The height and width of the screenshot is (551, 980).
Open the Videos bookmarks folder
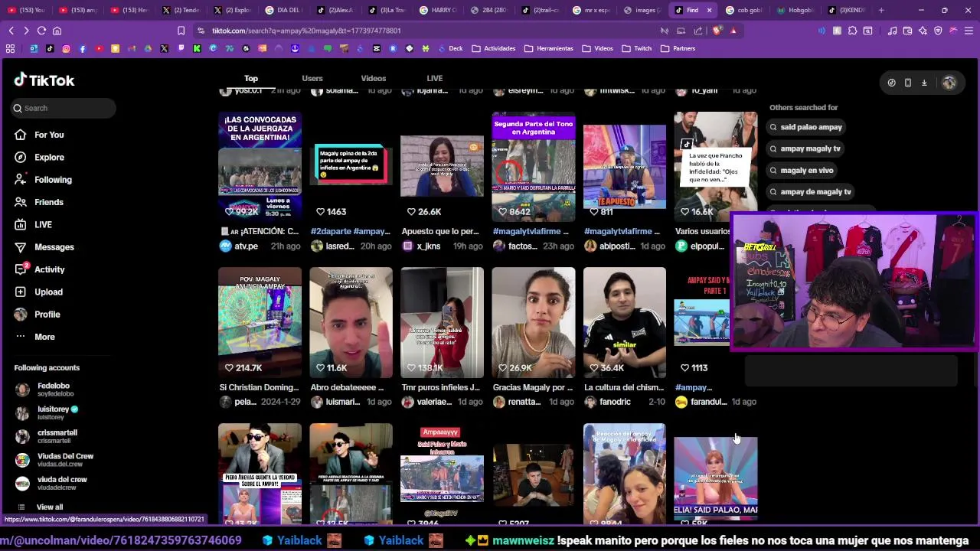(597, 48)
